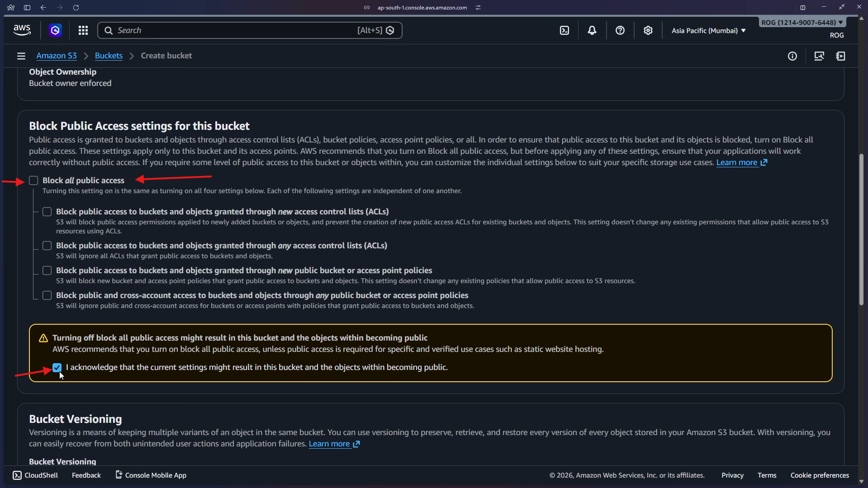Screen dimensions: 868x488
Task: Go to Buckets breadcrumb link
Action: point(109,56)
